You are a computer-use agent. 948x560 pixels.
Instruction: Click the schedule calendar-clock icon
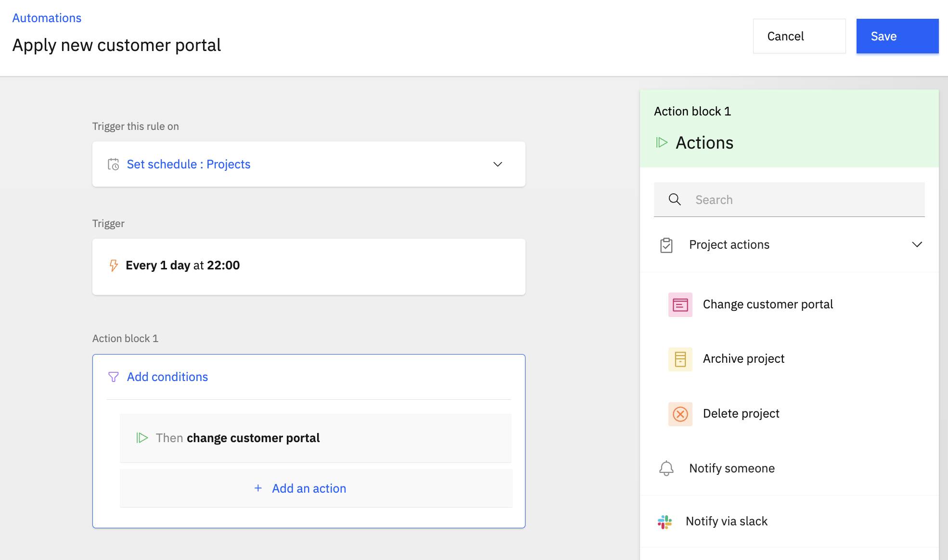(x=113, y=165)
